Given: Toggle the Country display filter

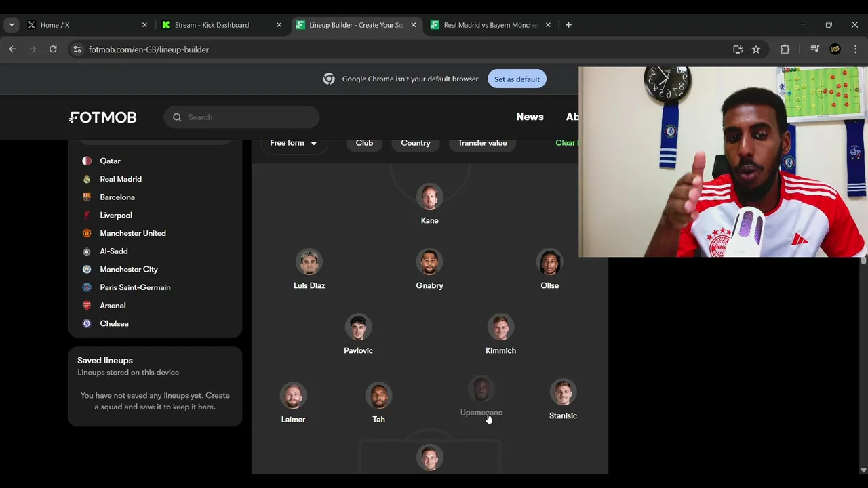Looking at the screenshot, I should (x=415, y=143).
